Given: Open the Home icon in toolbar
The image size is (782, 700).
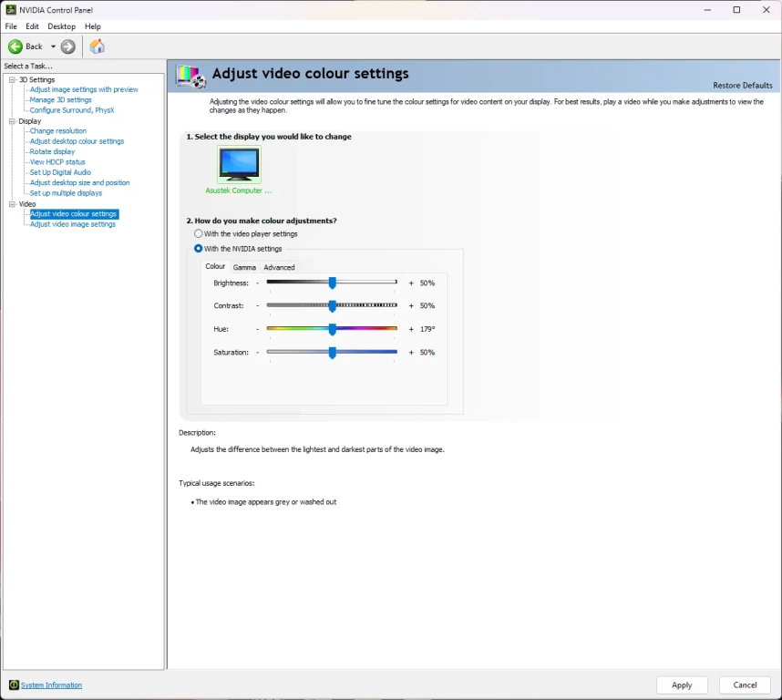Looking at the screenshot, I should click(97, 46).
